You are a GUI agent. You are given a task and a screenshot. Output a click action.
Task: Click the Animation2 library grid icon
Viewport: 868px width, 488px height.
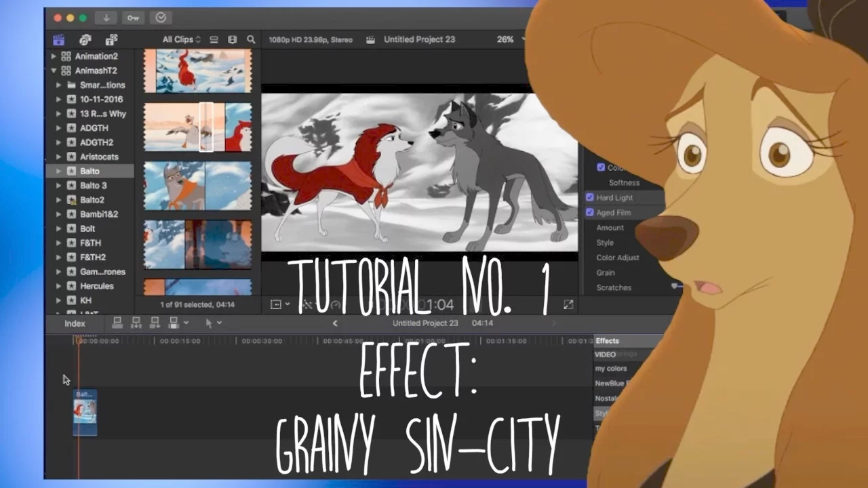point(66,56)
